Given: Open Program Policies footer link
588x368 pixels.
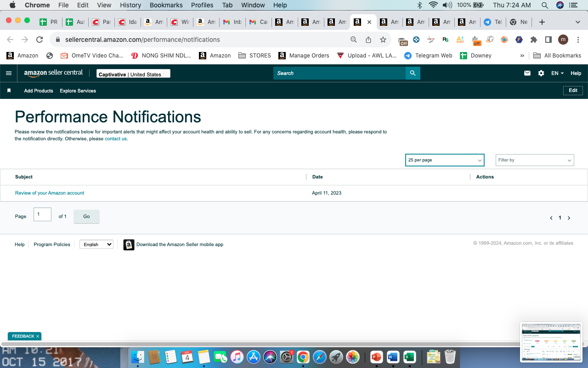Looking at the screenshot, I should (52, 245).
